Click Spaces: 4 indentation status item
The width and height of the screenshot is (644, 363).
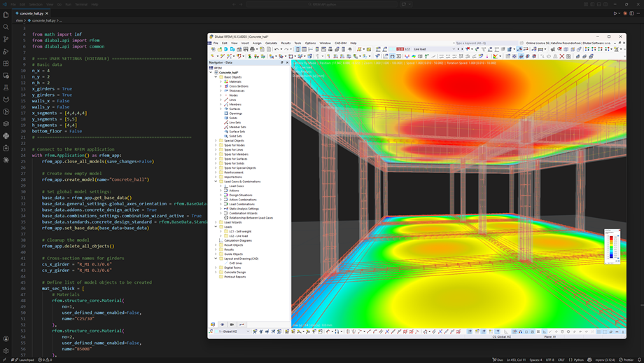pyautogui.click(x=536, y=359)
